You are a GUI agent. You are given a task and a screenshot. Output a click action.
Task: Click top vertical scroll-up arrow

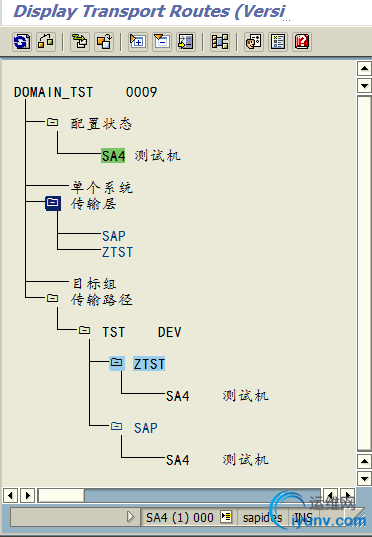[364, 69]
